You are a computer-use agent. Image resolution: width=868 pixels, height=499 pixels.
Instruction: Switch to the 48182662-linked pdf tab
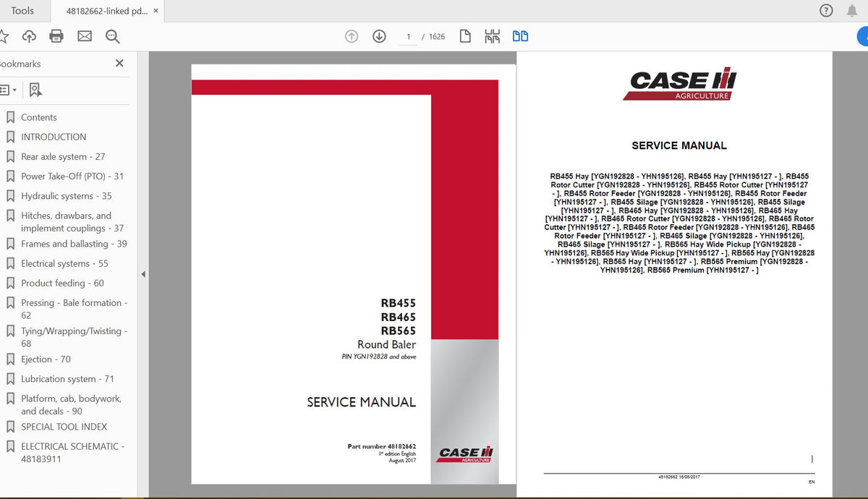click(x=107, y=11)
